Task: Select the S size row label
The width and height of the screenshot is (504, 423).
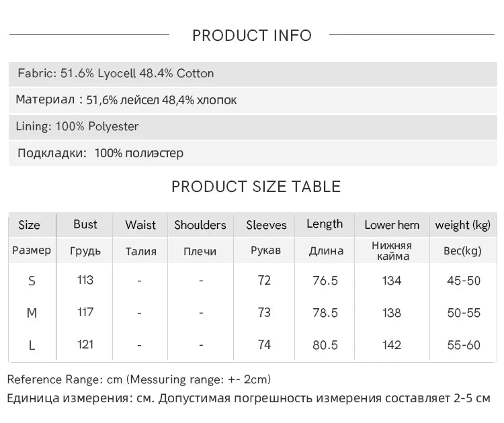Action: 32,281
